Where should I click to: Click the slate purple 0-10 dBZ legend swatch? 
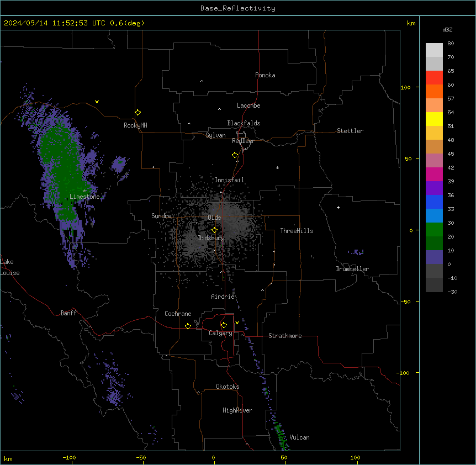[x=434, y=257]
